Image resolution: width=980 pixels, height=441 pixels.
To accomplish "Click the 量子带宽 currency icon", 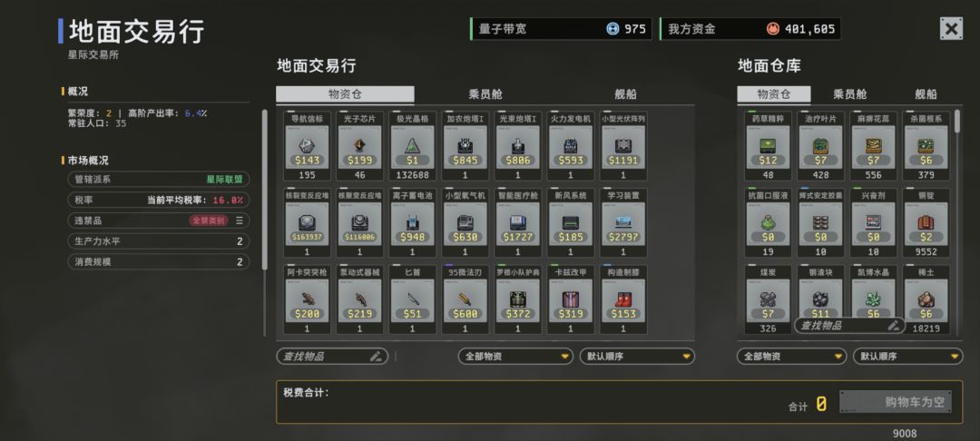I will (x=612, y=29).
